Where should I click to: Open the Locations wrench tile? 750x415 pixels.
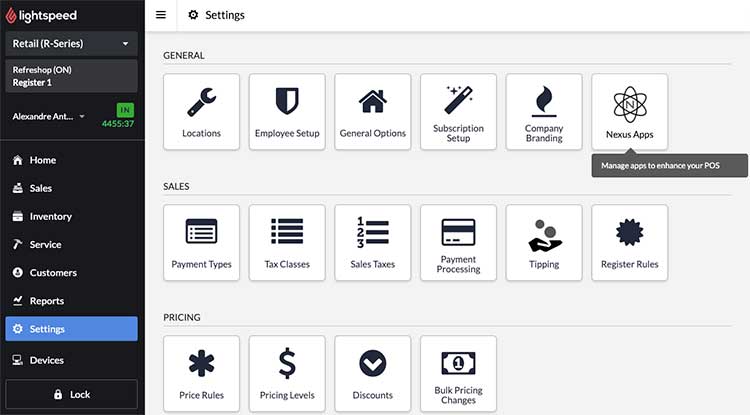(201, 111)
